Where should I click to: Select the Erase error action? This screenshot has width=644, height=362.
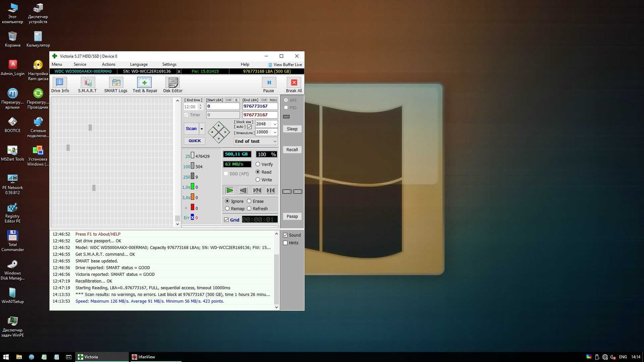(x=255, y=201)
